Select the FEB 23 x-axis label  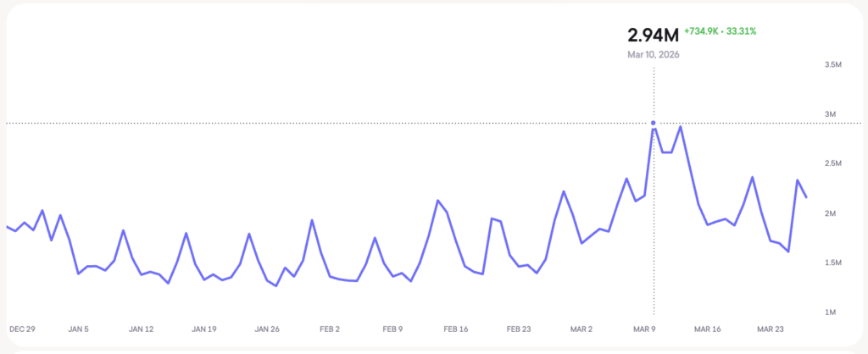coord(518,329)
